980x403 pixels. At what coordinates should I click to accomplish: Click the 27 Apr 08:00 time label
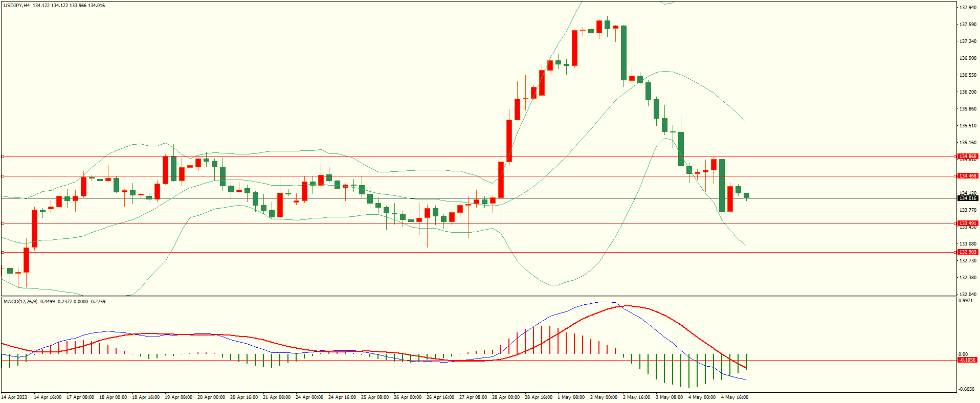[473, 397]
